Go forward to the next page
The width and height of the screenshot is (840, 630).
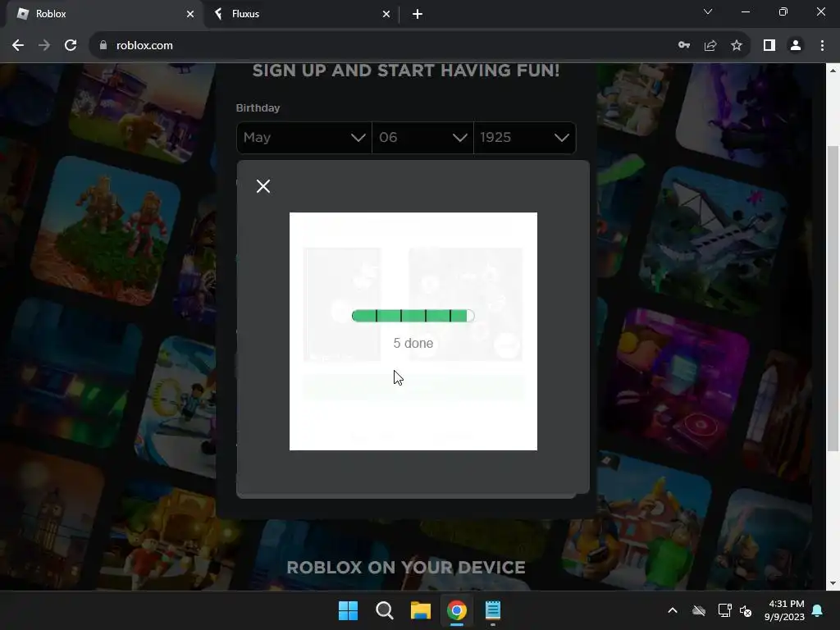pos(44,46)
